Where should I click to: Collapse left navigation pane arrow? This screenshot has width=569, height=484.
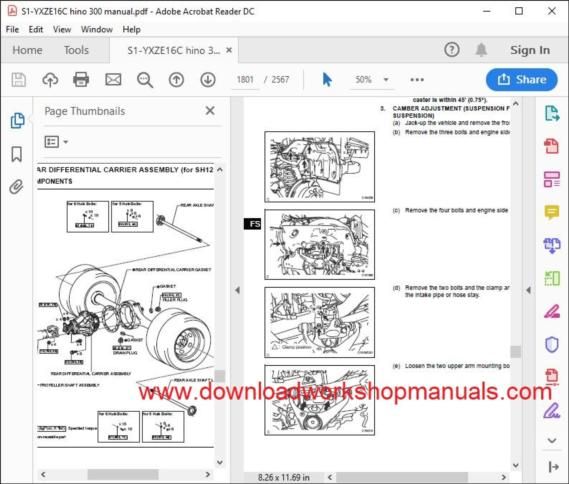click(x=237, y=290)
